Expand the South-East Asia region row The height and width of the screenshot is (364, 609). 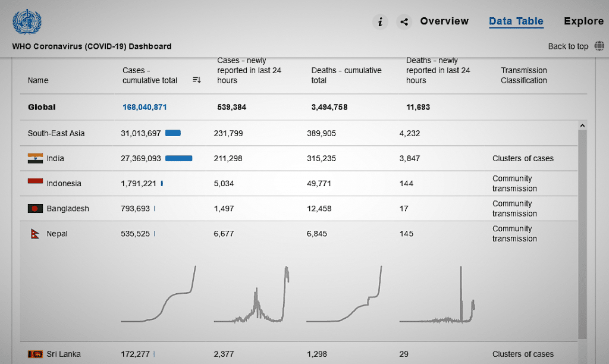56,133
